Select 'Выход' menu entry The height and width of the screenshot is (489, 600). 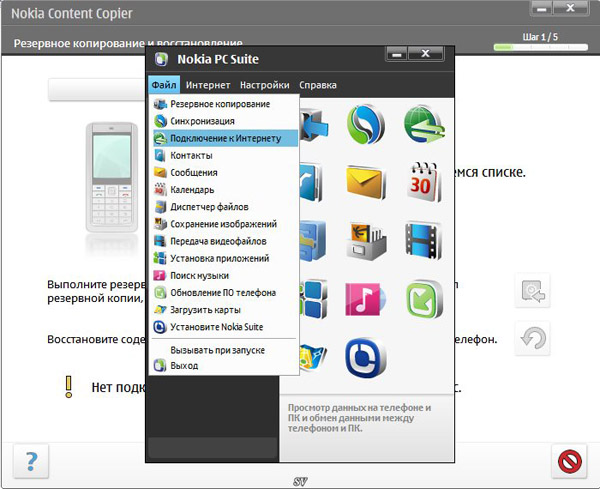tap(184, 366)
